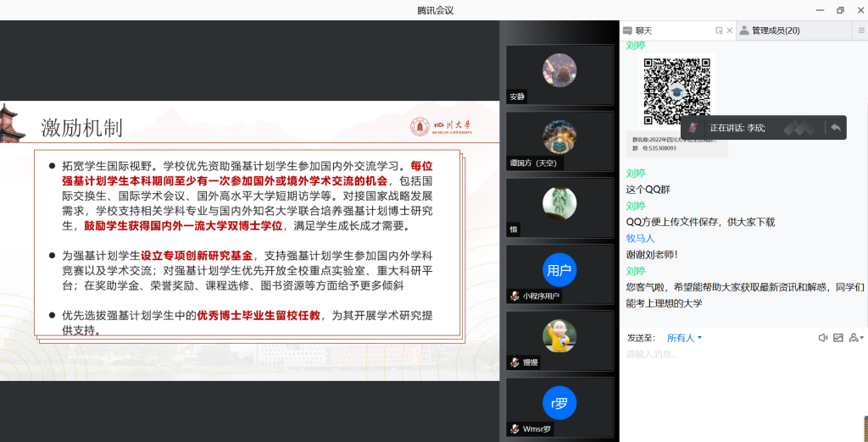This screenshot has height=442, width=868.
Task: Restore the window size from title bar
Action: pyautogui.click(x=840, y=10)
